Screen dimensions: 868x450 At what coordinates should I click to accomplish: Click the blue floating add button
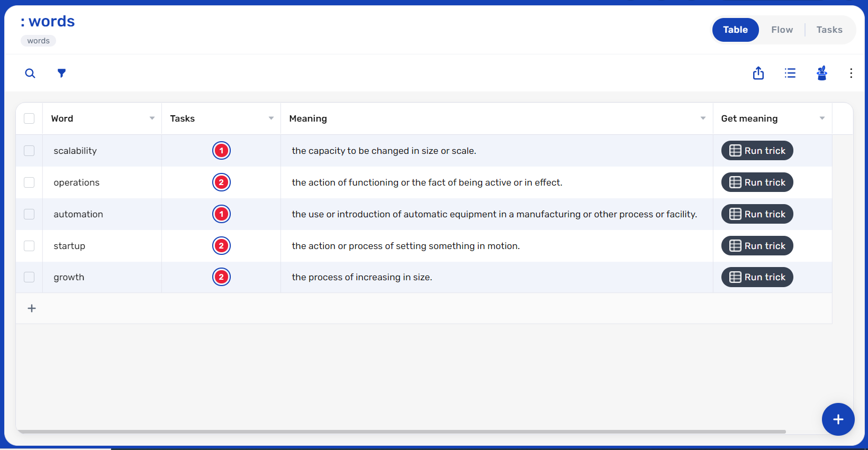(838, 419)
